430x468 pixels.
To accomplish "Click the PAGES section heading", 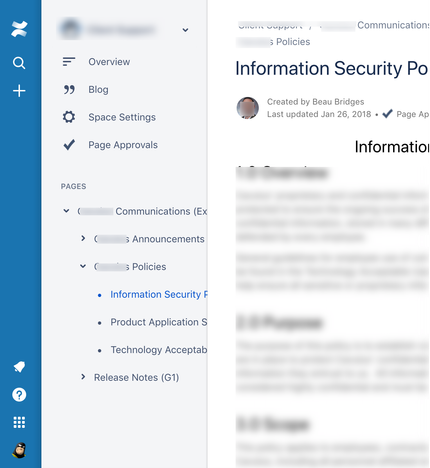I will click(73, 186).
